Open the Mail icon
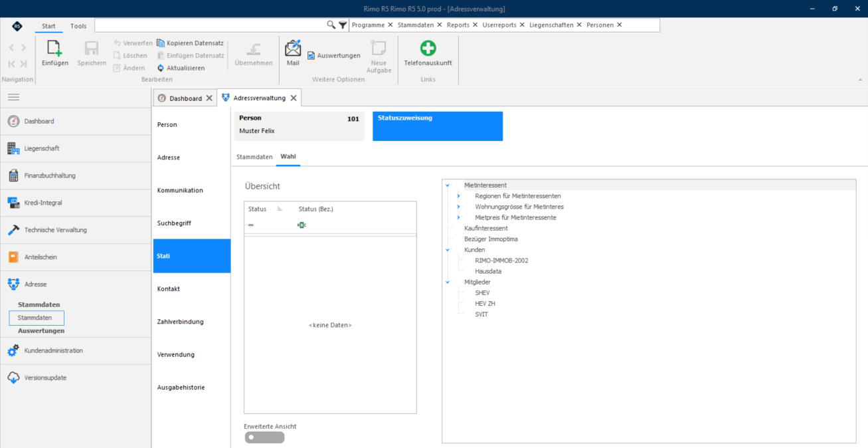 coord(293,48)
